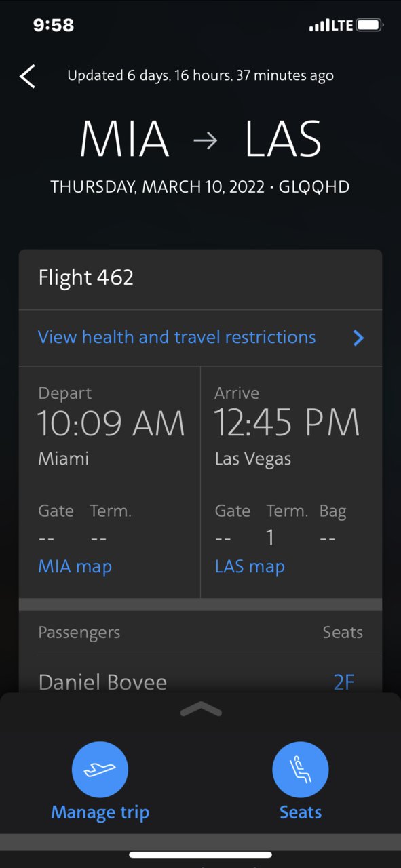
Task: Tap the home indicator bar at bottom
Action: tap(201, 855)
